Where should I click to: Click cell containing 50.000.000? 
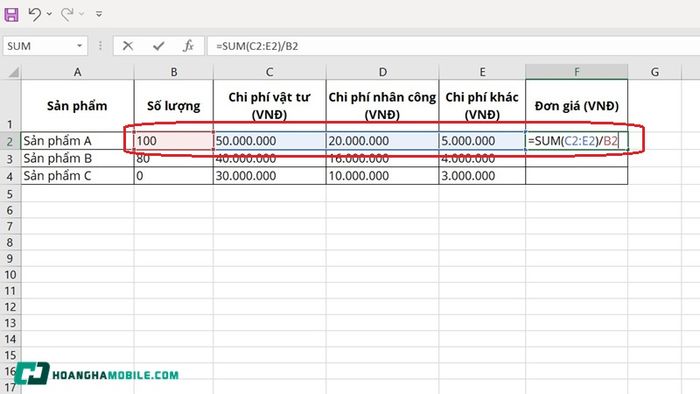point(270,141)
